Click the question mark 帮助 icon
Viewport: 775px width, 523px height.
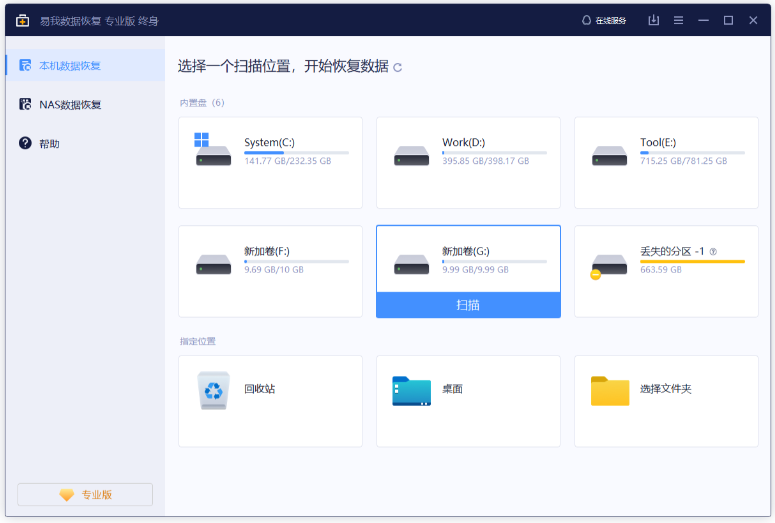coord(25,143)
